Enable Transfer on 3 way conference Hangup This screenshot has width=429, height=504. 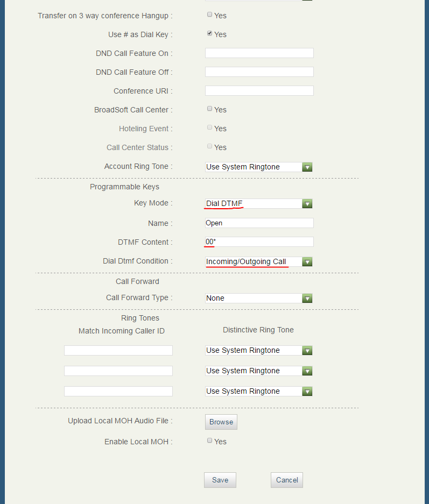210,15
